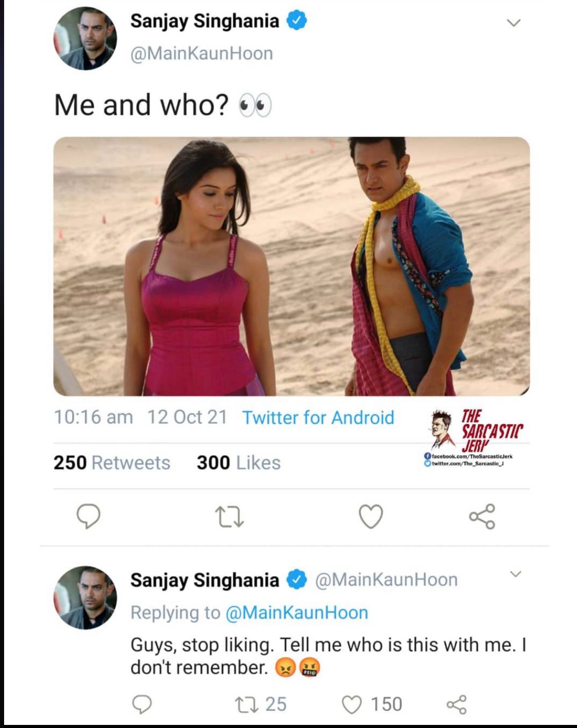Image resolution: width=577 pixels, height=728 pixels.
Task: Open the @MainKaunHoon mention in reply
Action: (x=297, y=613)
